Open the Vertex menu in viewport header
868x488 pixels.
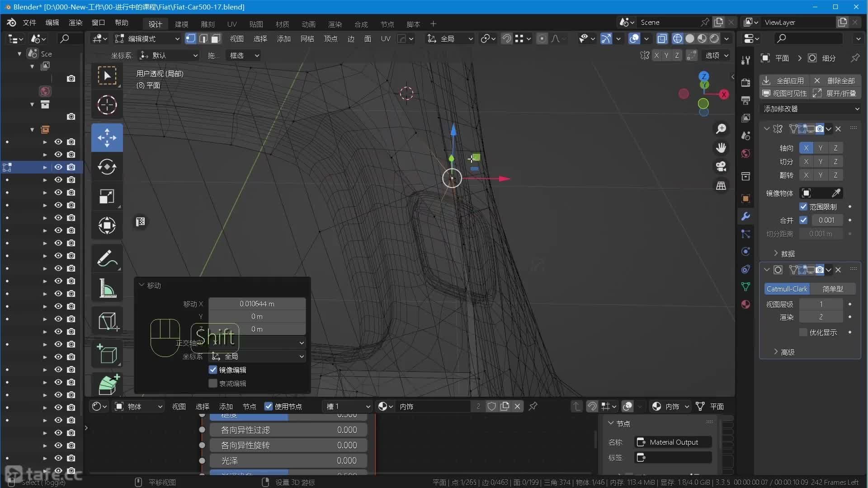[x=330, y=39]
